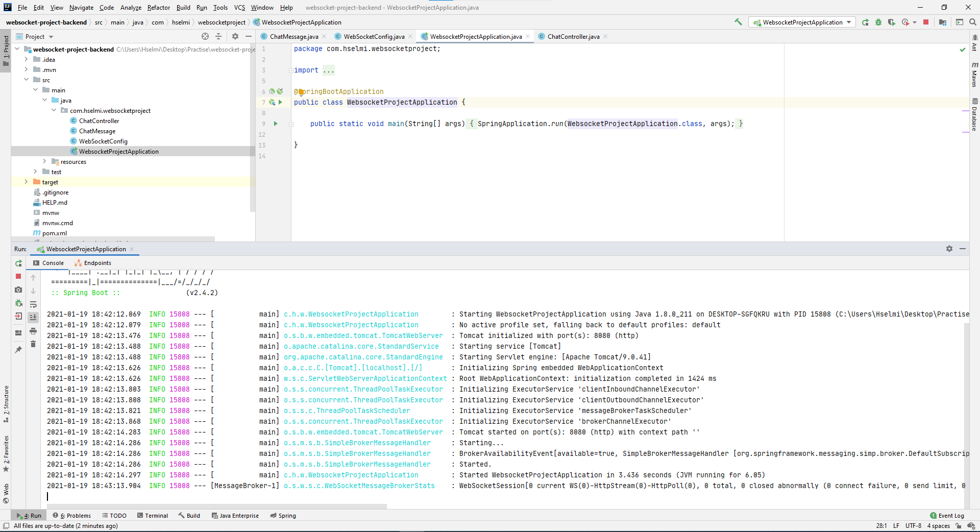The height and width of the screenshot is (532, 980).
Task: Open pom.xml in the Project tree
Action: tap(55, 233)
